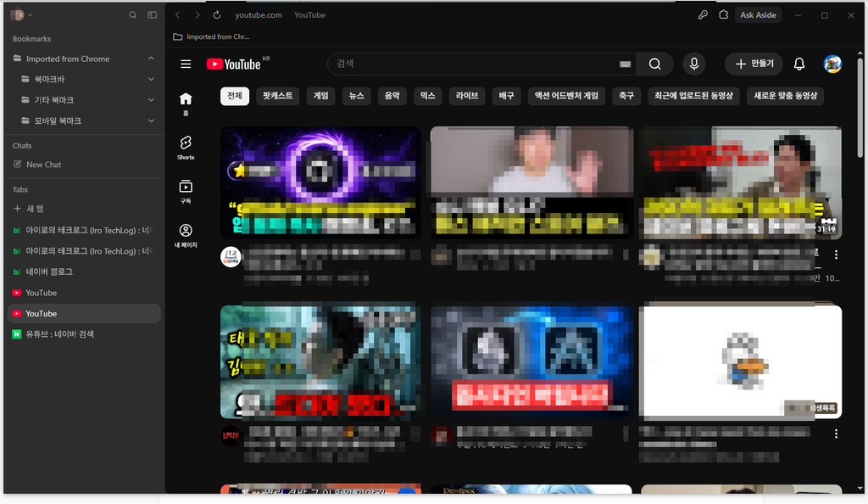
Task: Open the purple portal video thumbnail
Action: pos(320,182)
